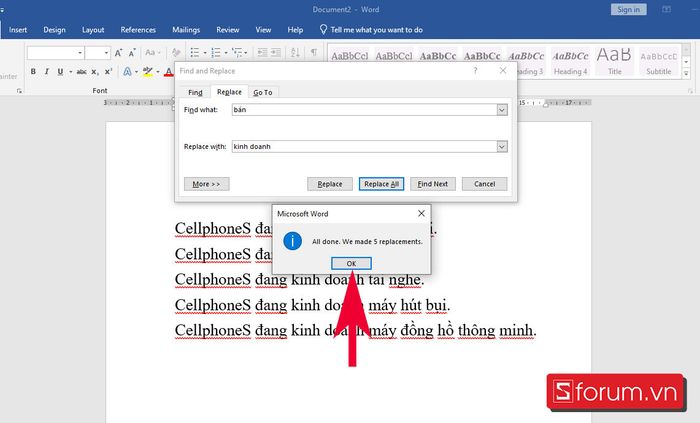700x423 pixels.
Task: Insert a bulleted list
Action: (195, 53)
